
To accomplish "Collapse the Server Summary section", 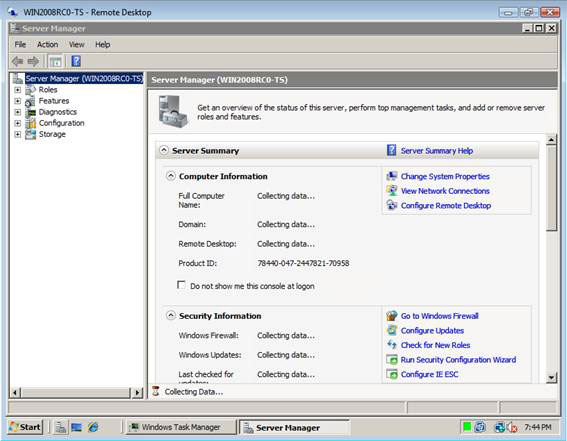I will point(164,150).
